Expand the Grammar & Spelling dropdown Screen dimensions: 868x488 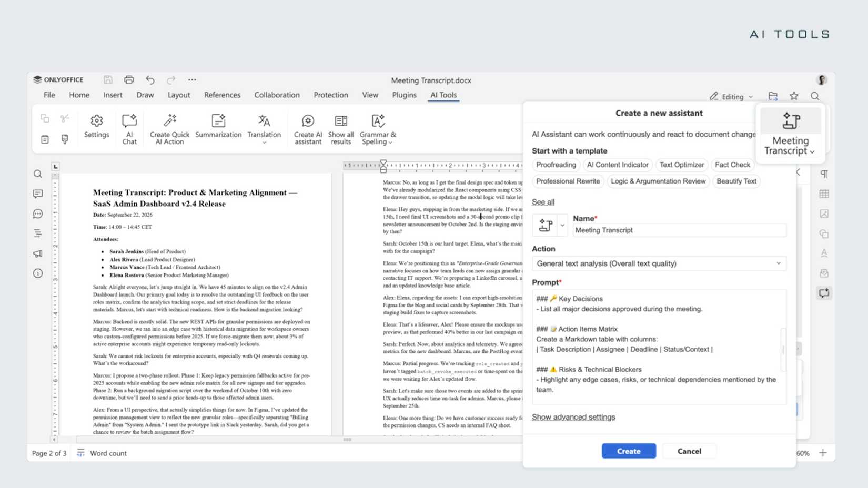[x=390, y=143]
